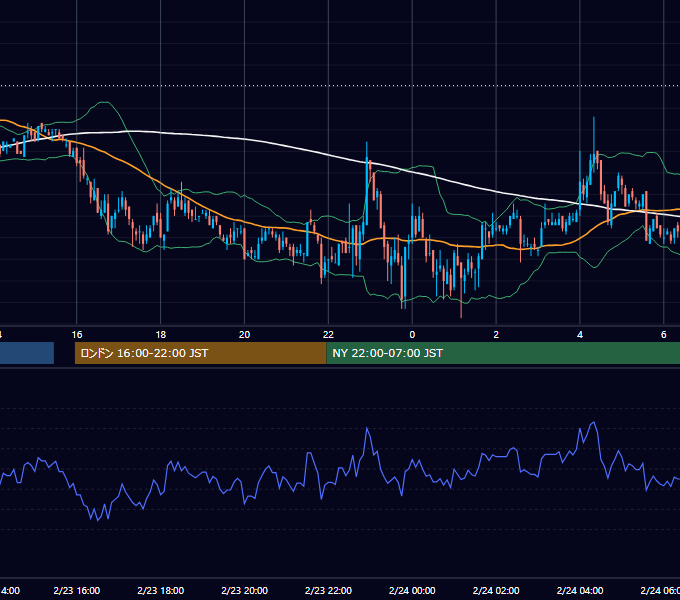Click the hour label 2 under the price chart

point(496,334)
